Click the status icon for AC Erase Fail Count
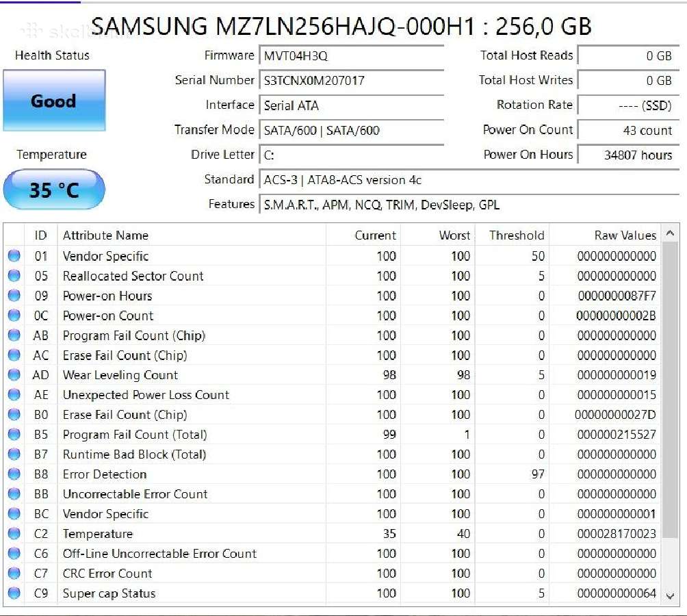 (14, 355)
